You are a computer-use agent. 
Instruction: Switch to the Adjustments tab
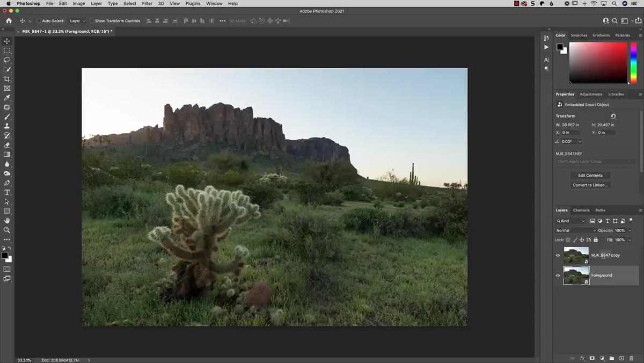590,94
